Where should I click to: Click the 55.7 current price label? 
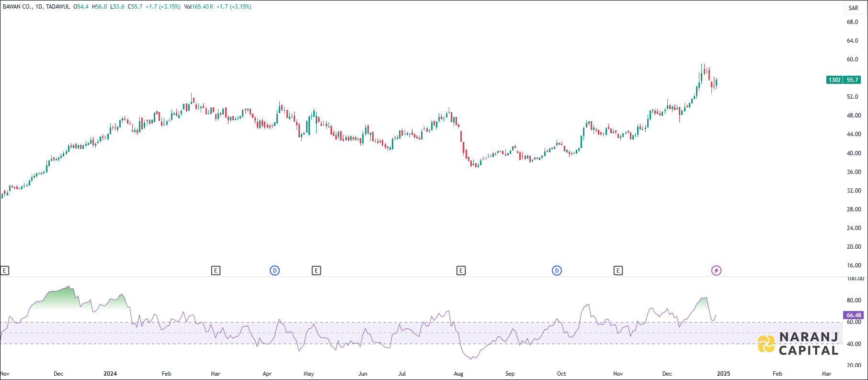click(852, 80)
